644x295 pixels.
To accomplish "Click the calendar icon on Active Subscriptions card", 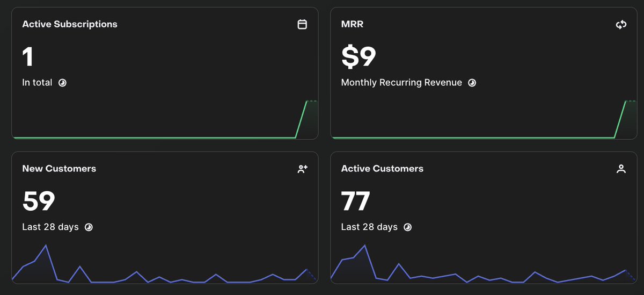I will coord(302,24).
